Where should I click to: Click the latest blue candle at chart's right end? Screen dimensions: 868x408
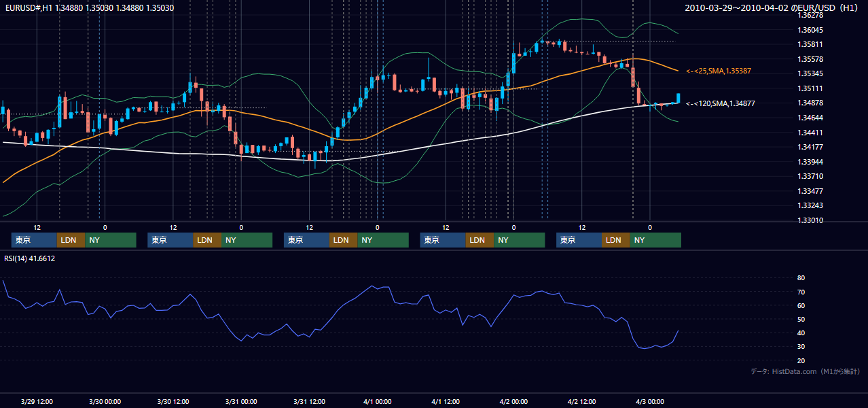point(678,98)
